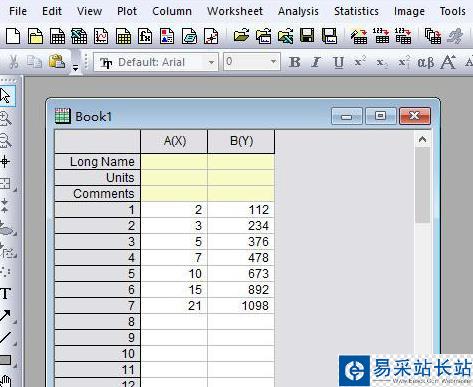Click the Copy icon
Image resolution: width=473 pixels, height=387 pixels.
[x=34, y=62]
